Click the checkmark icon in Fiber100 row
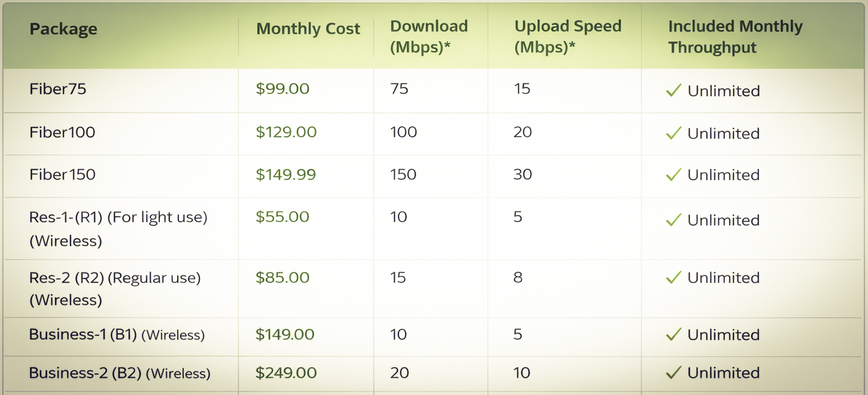868x395 pixels. pos(673,133)
